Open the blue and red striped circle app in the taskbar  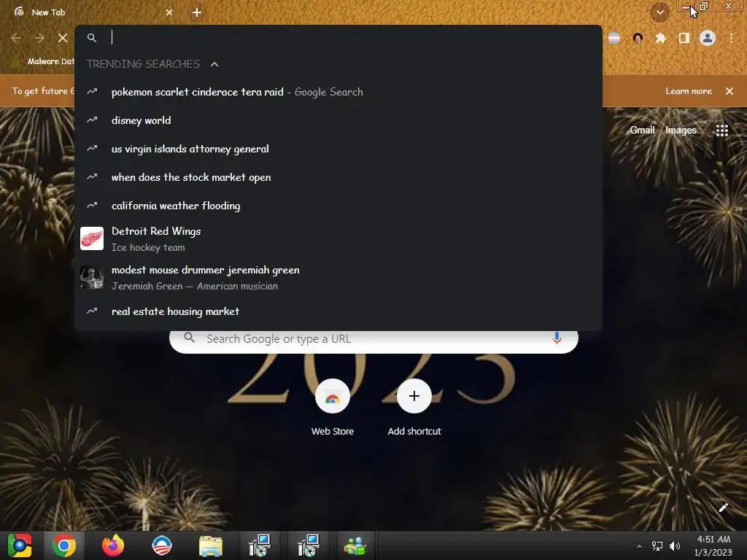click(161, 545)
